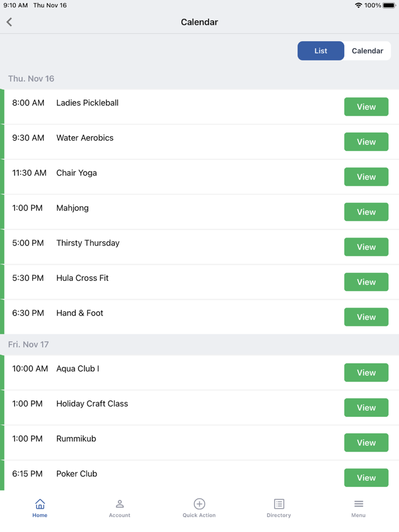View Ladies Pickleball event details
399x532 pixels.
pyautogui.click(x=366, y=107)
